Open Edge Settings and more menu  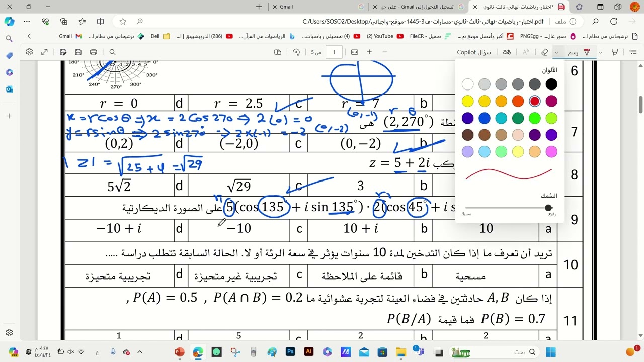point(27,22)
